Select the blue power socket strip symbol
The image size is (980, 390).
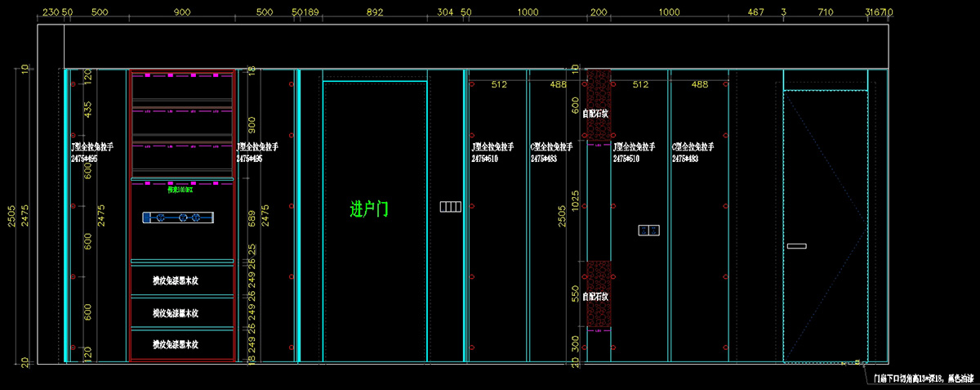pos(179,217)
